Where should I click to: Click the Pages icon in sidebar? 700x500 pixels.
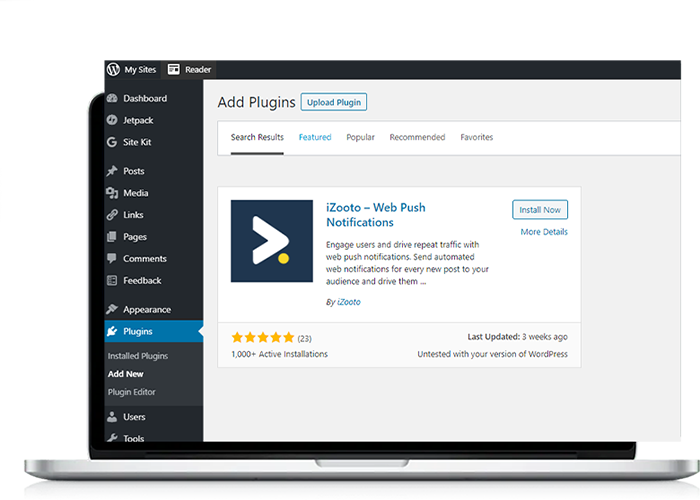pos(112,237)
